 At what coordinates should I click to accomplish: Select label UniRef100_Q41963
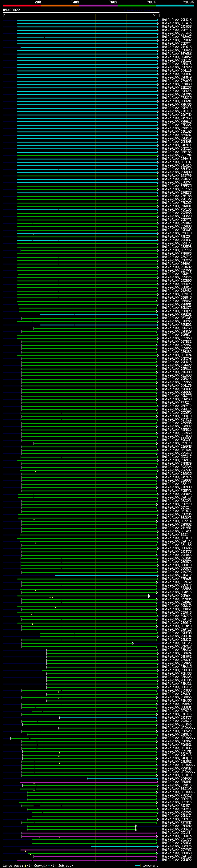coord(177,118)
